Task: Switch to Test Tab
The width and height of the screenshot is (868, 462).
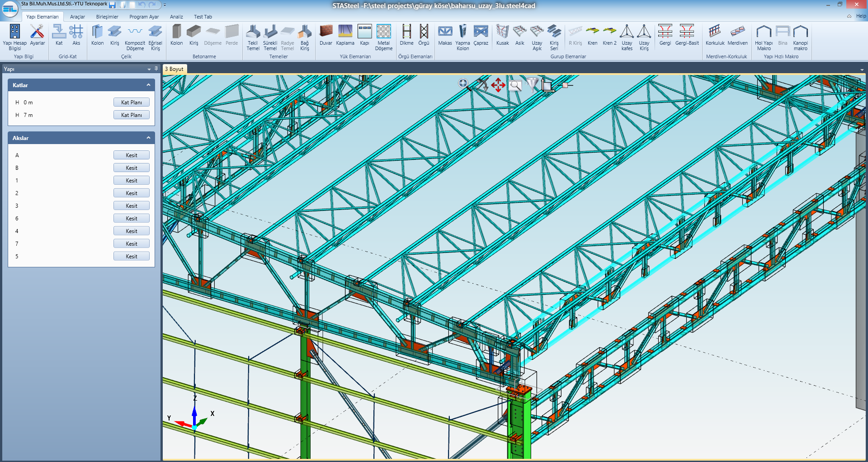Action: (x=203, y=17)
